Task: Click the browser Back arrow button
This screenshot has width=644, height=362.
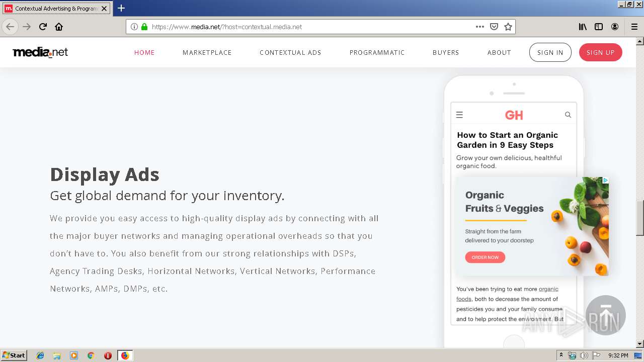Action: (10, 27)
